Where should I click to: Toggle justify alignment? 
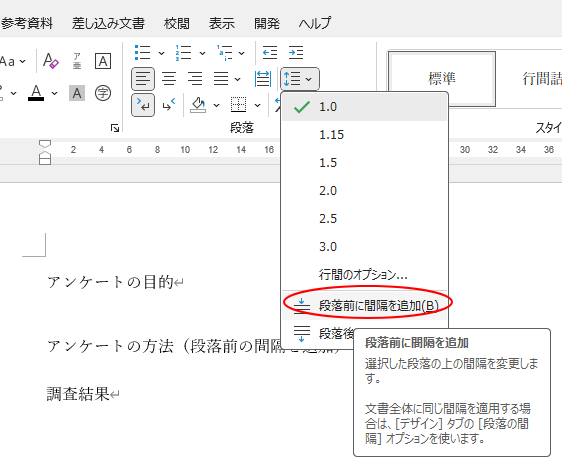tap(221, 78)
